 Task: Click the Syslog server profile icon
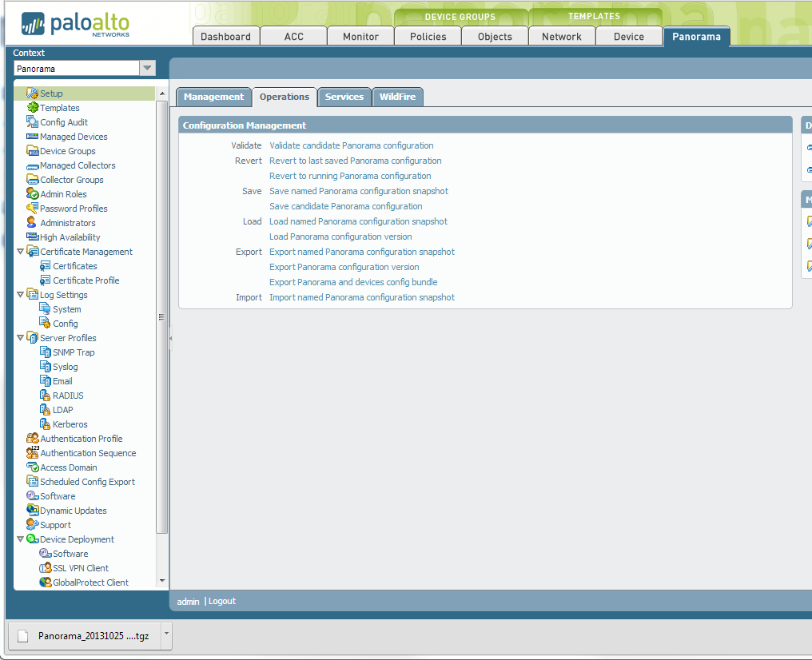[45, 367]
